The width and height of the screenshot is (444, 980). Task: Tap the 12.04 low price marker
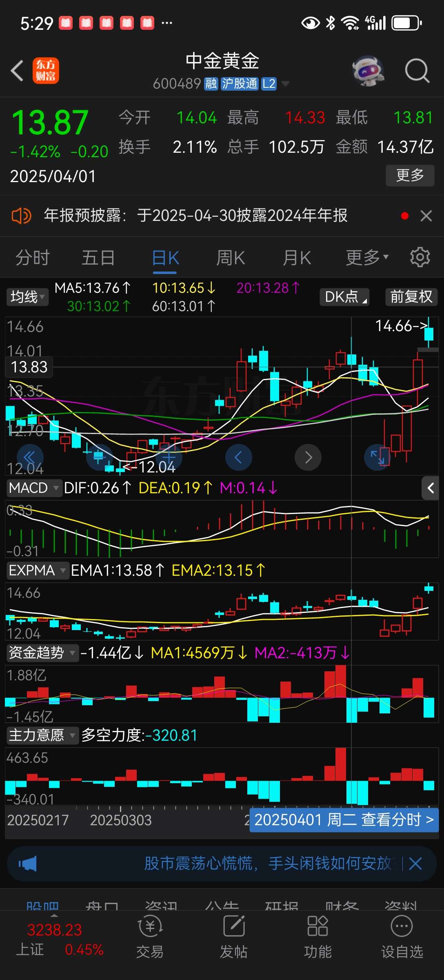pyautogui.click(x=149, y=467)
